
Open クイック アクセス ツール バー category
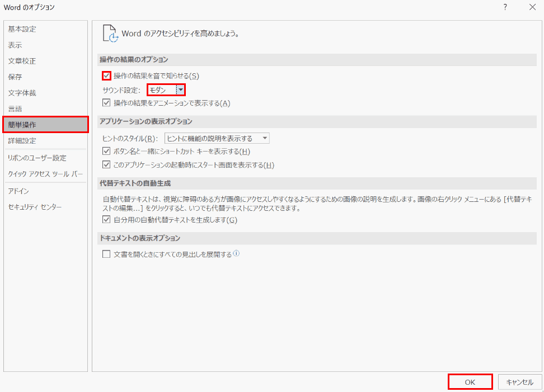[x=45, y=174]
